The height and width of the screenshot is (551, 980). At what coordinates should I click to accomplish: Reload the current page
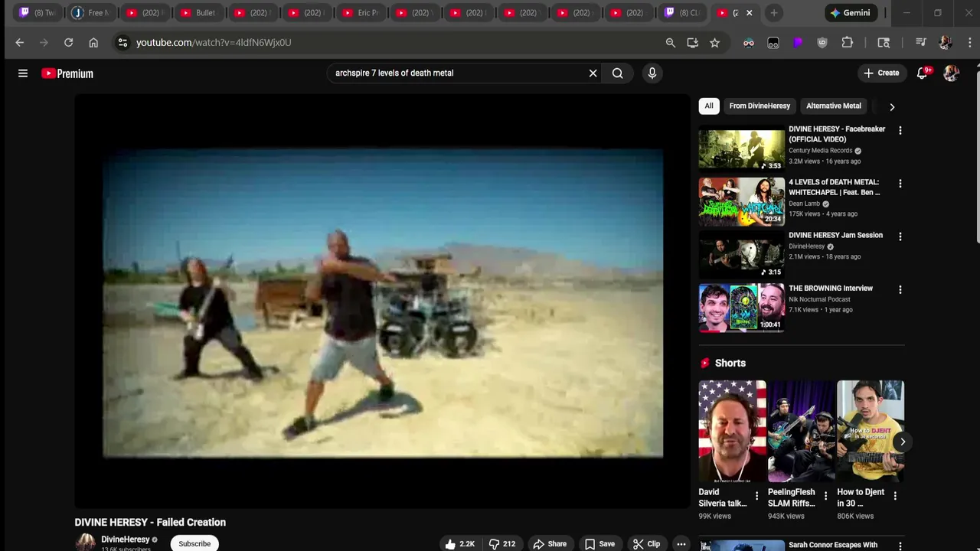click(x=69, y=43)
